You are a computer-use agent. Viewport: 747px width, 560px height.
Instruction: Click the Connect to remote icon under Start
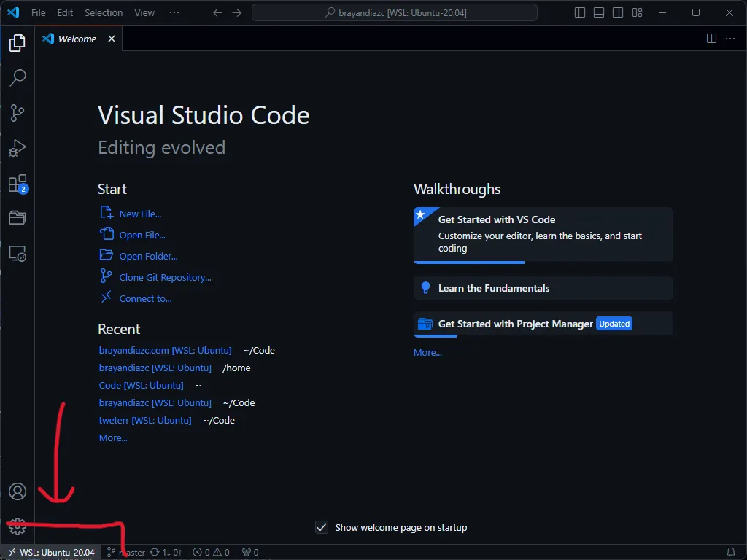107,297
